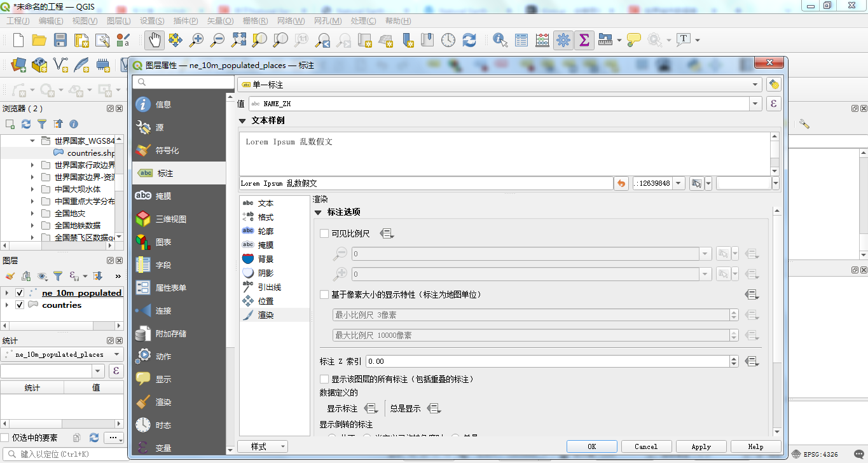Collapse the 标注选项 section
Image resolution: width=868 pixels, height=463 pixels.
pyautogui.click(x=318, y=212)
